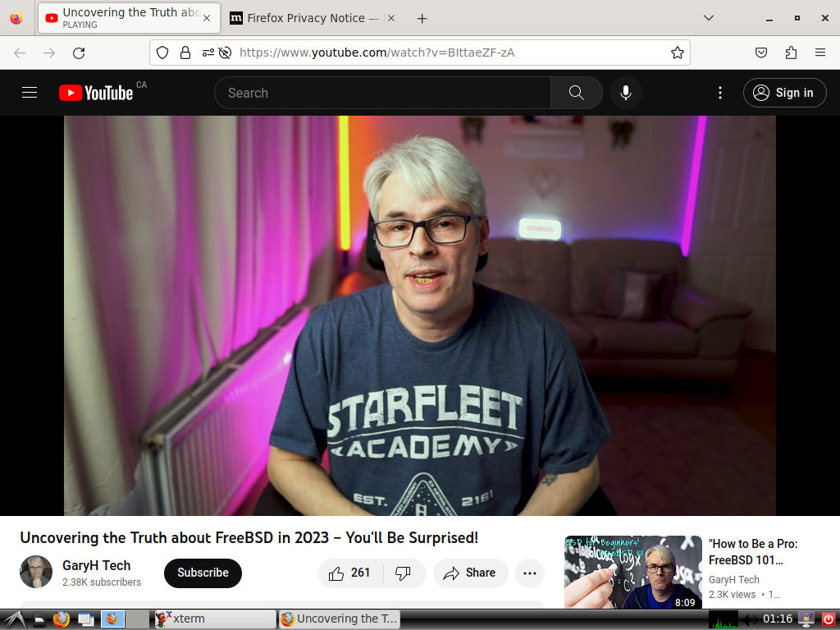This screenshot has height=630, width=840.
Task: Bookmark this page with the star icon
Action: pos(677,52)
